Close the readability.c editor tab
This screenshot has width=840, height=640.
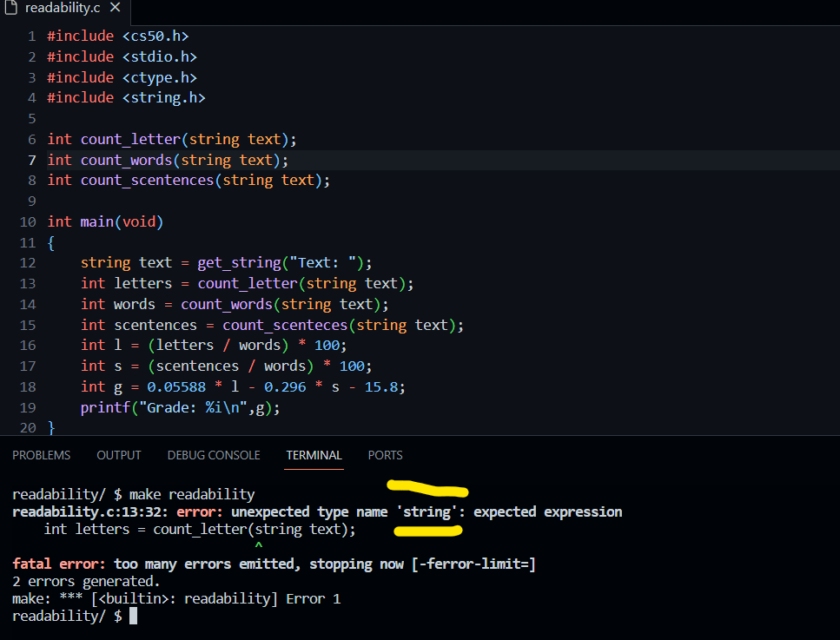114,10
